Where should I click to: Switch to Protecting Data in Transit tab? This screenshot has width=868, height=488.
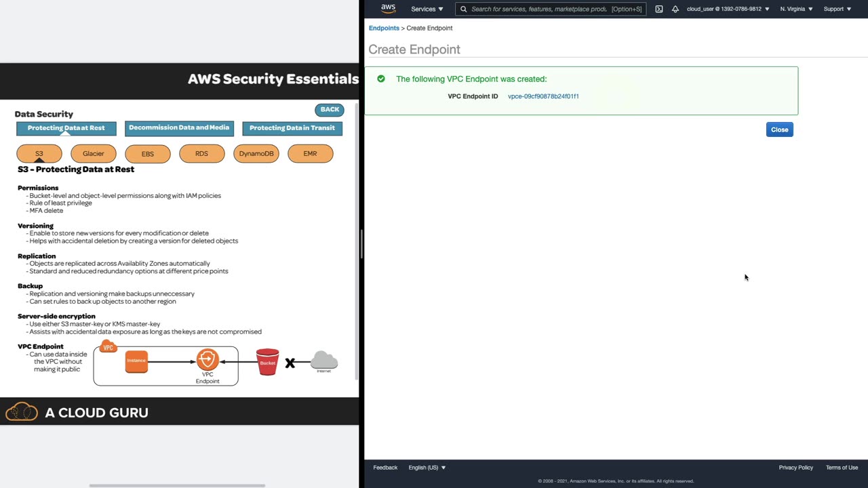292,128
